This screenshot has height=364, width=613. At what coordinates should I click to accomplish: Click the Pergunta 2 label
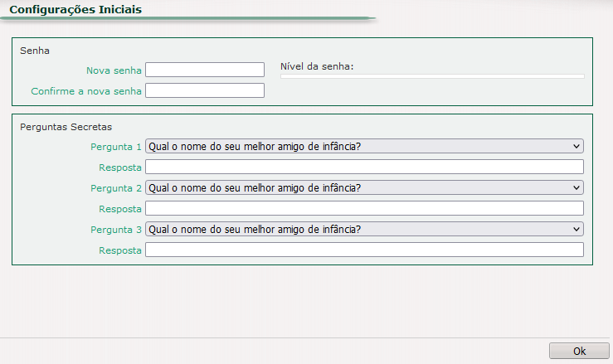click(116, 188)
